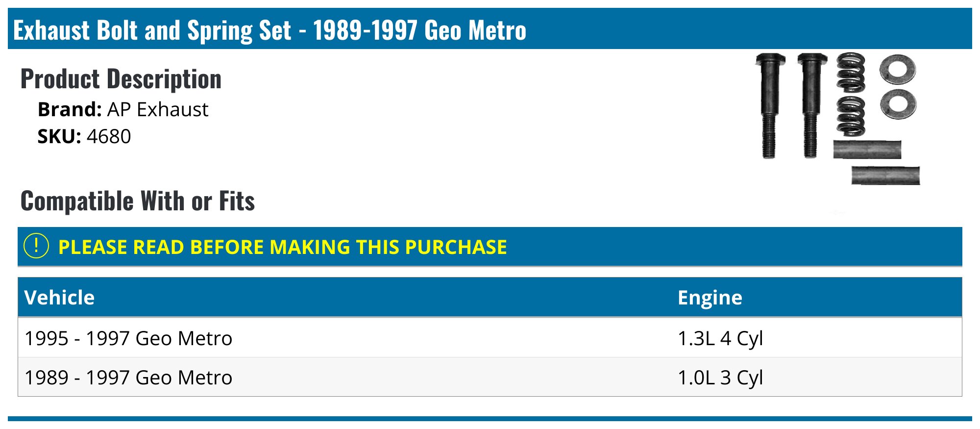Select the 1995 - 1997 Geo Metro row
The width and height of the screenshot is (980, 429).
(128, 338)
